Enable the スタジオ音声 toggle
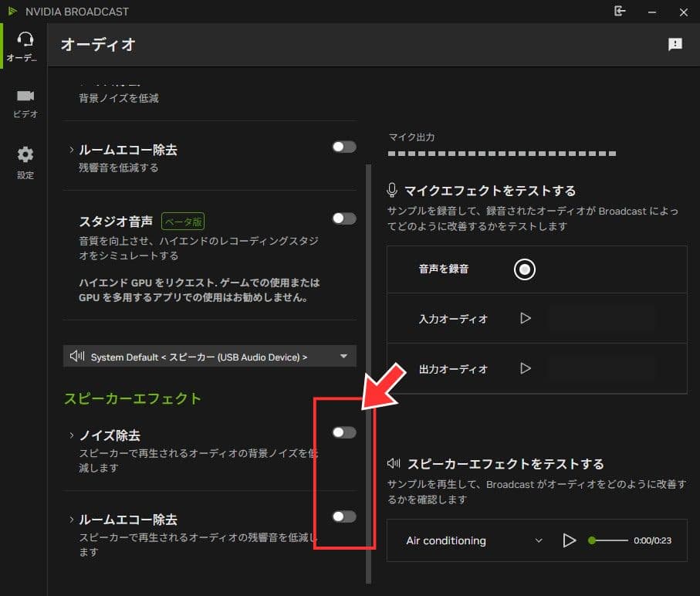Screen dimensions: 700x596 344,218
